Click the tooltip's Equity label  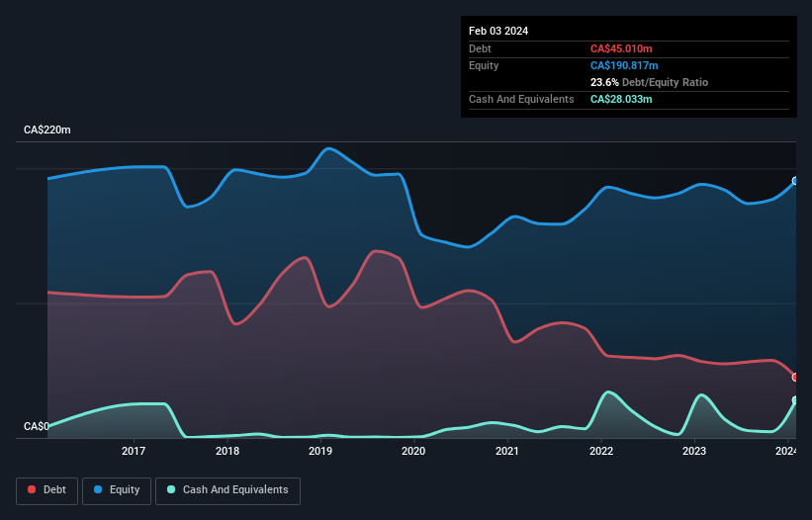tap(484, 65)
